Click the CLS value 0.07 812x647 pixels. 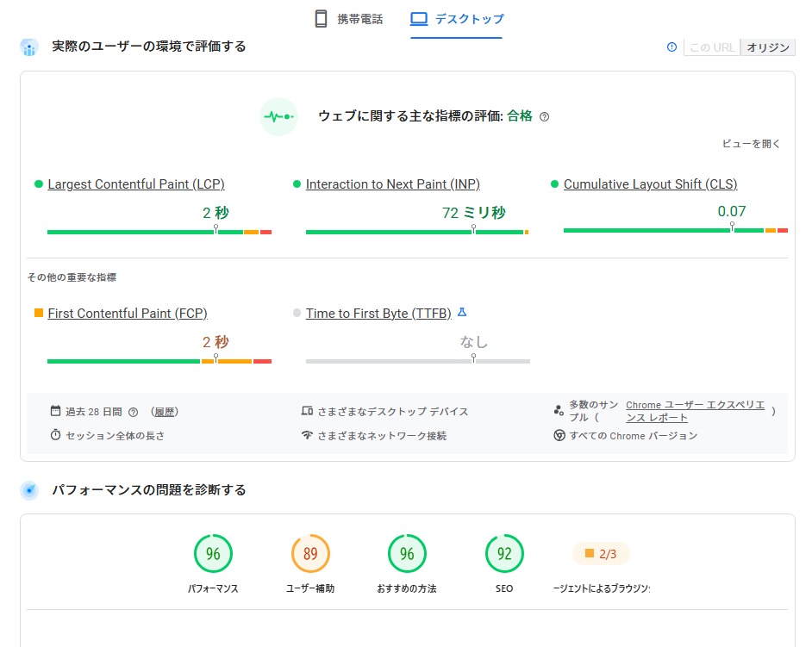pos(732,211)
